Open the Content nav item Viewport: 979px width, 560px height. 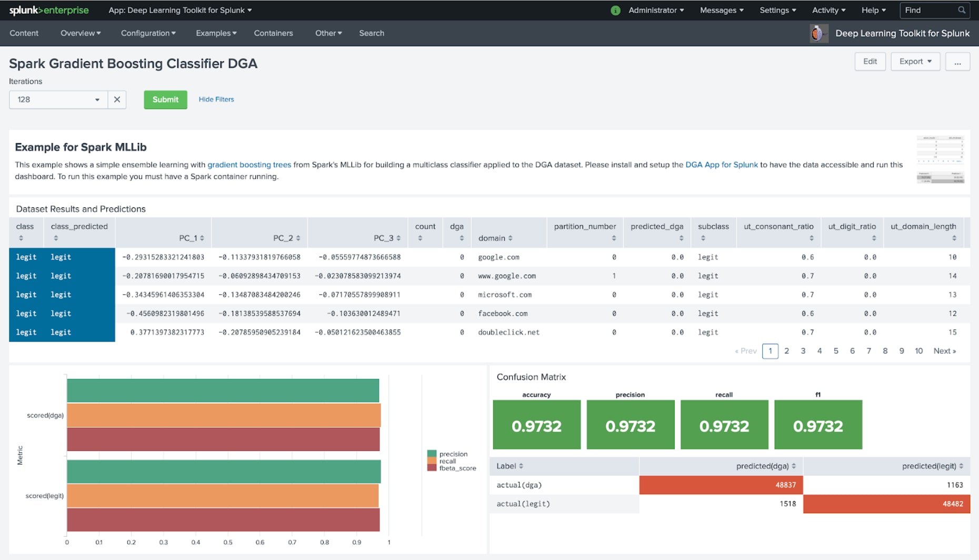24,33
